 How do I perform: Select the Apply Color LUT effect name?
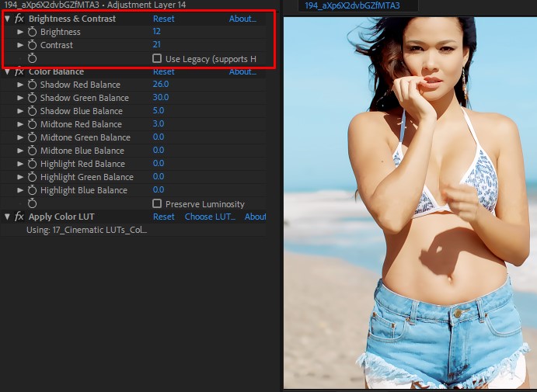coord(61,217)
